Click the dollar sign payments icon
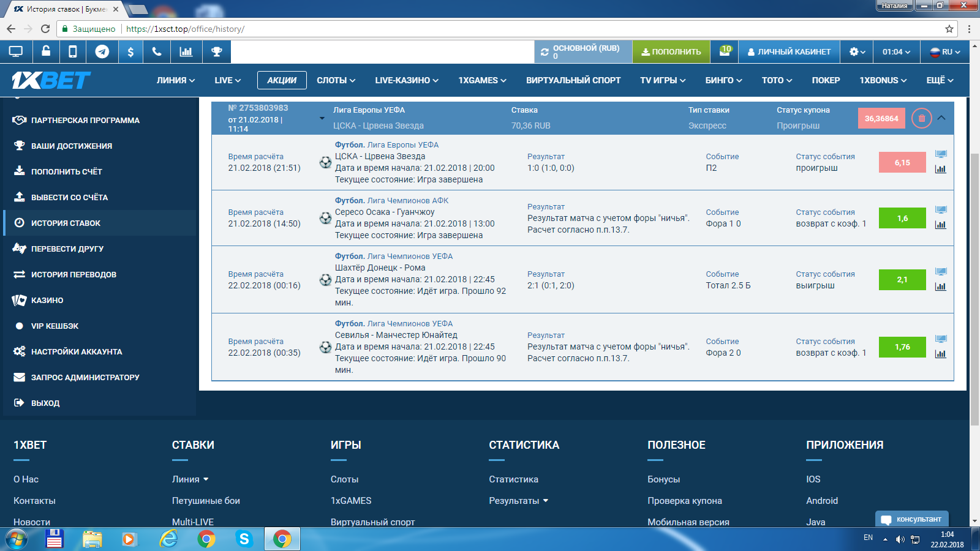Viewport: 980px width, 551px height. coord(130,52)
